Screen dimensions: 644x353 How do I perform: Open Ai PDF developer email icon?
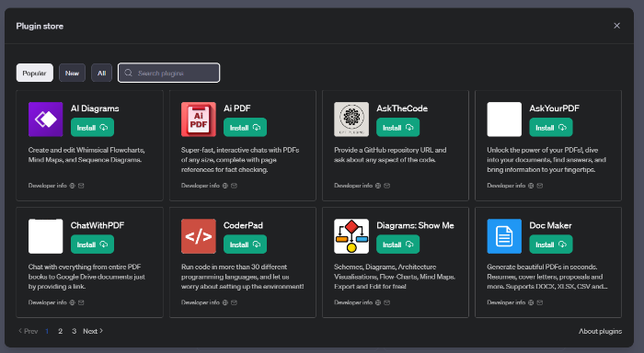pyautogui.click(x=234, y=186)
